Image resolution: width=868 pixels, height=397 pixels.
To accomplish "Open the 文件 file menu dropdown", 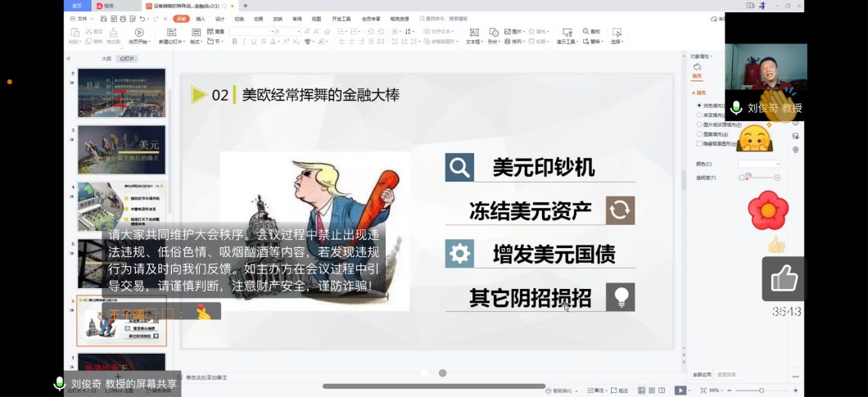I will click(82, 19).
